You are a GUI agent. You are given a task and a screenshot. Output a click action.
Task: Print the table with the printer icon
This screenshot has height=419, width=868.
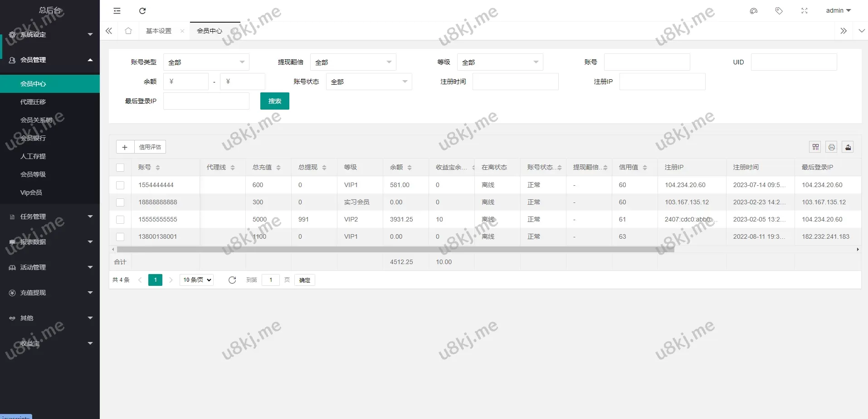[831, 147]
